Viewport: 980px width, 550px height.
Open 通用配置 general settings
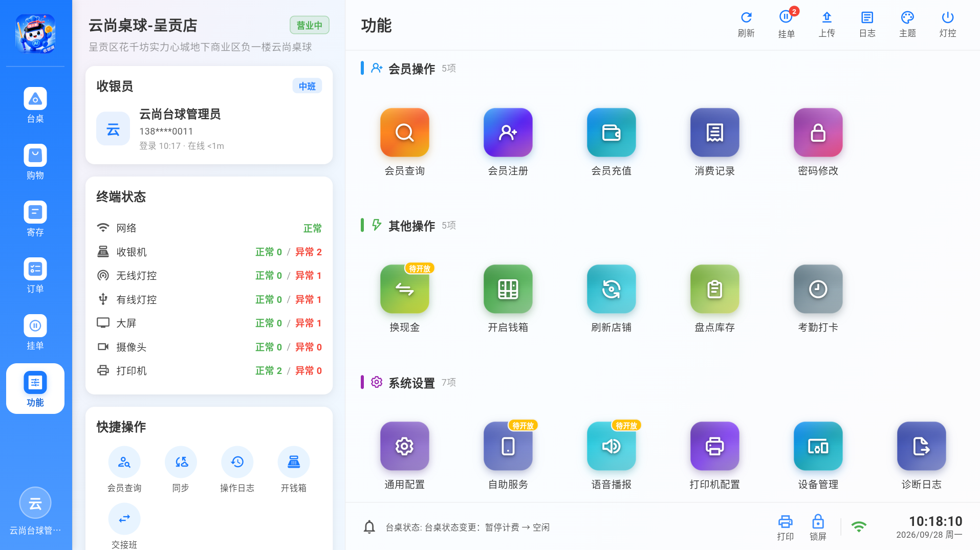tap(404, 455)
